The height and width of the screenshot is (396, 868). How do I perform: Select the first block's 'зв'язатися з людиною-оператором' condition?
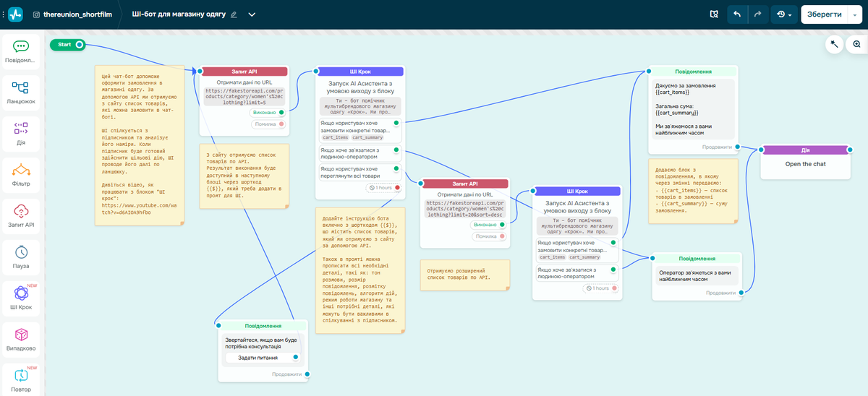(x=360, y=155)
